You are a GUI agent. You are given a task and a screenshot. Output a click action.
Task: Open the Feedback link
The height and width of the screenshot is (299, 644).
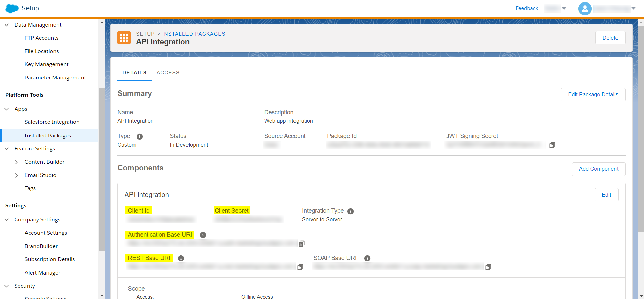click(527, 8)
